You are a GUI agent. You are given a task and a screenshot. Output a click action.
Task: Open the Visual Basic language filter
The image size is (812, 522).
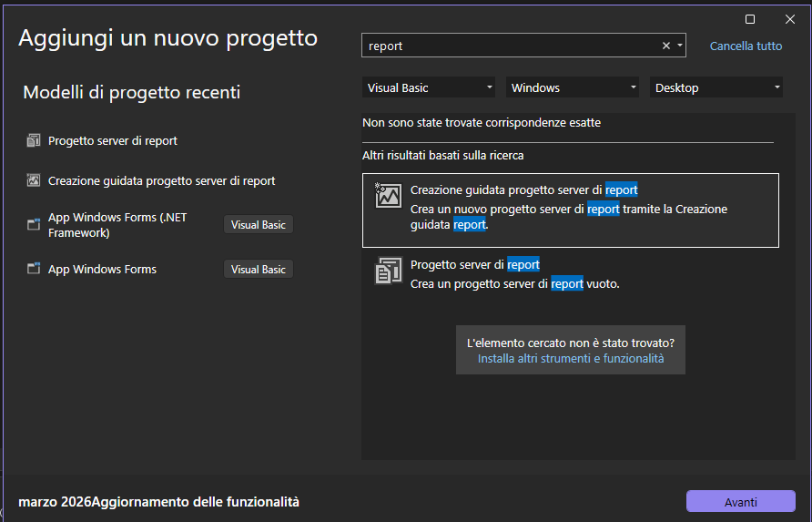(x=429, y=87)
